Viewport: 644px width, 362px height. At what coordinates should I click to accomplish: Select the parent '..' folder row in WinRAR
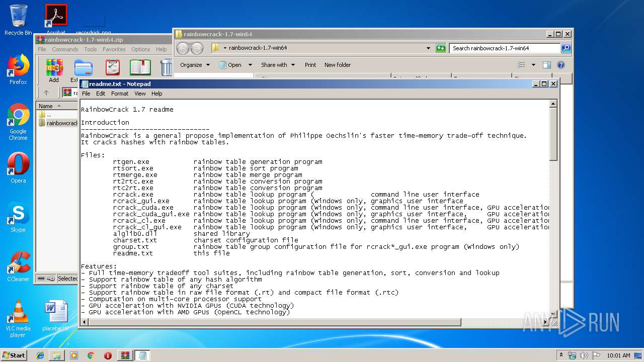[58, 115]
